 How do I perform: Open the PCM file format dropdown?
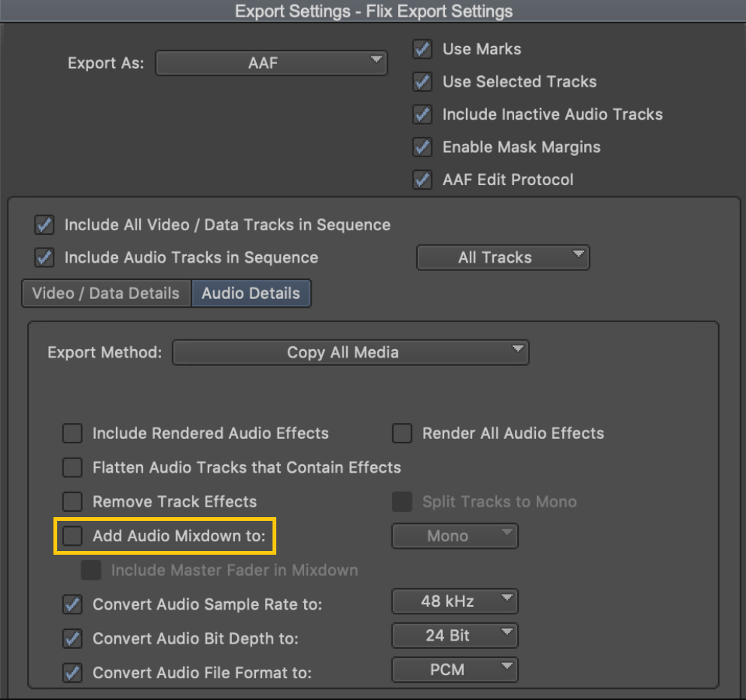point(455,670)
